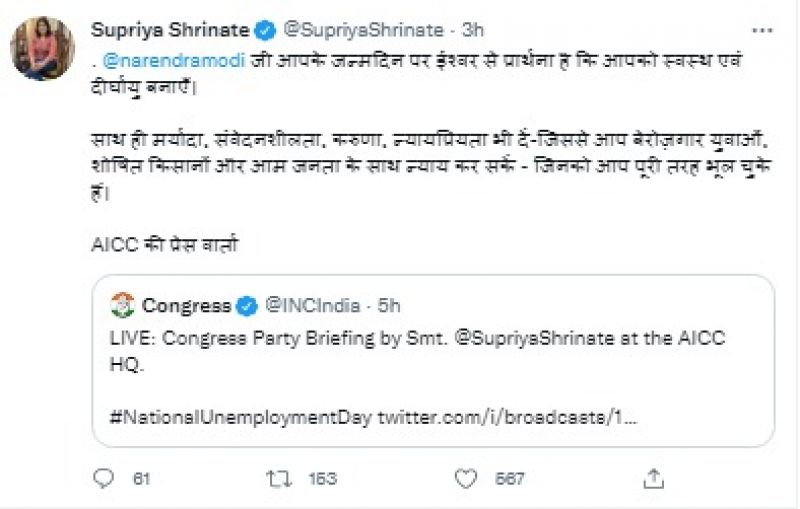Retweet using the arrows icon
This screenshot has height=509, width=800.
(x=278, y=479)
